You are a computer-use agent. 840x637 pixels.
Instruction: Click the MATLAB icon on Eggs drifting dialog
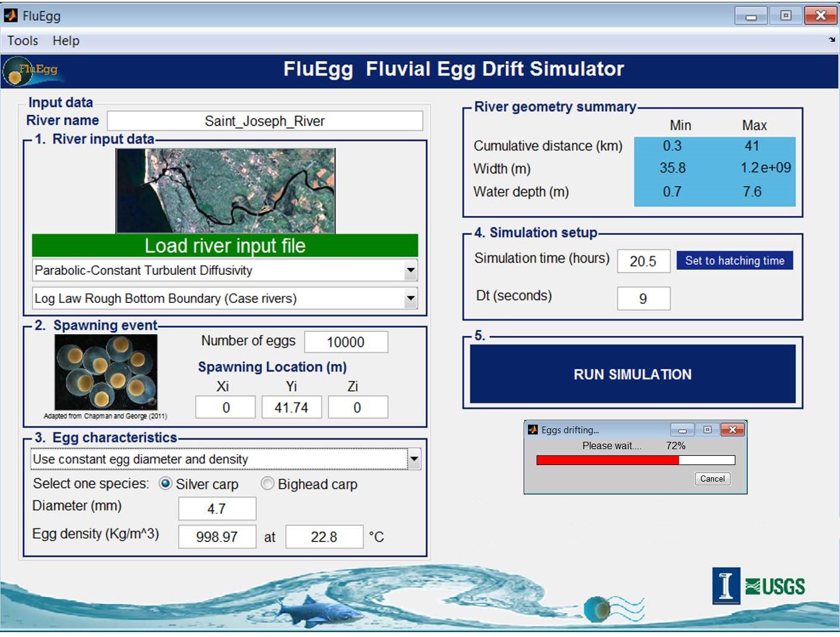tap(533, 430)
